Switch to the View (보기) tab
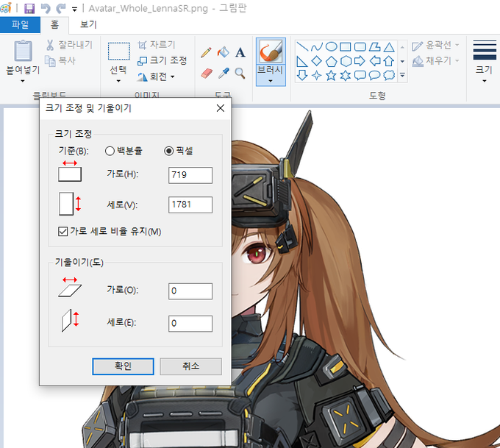This screenshot has height=448, width=500. [88, 24]
